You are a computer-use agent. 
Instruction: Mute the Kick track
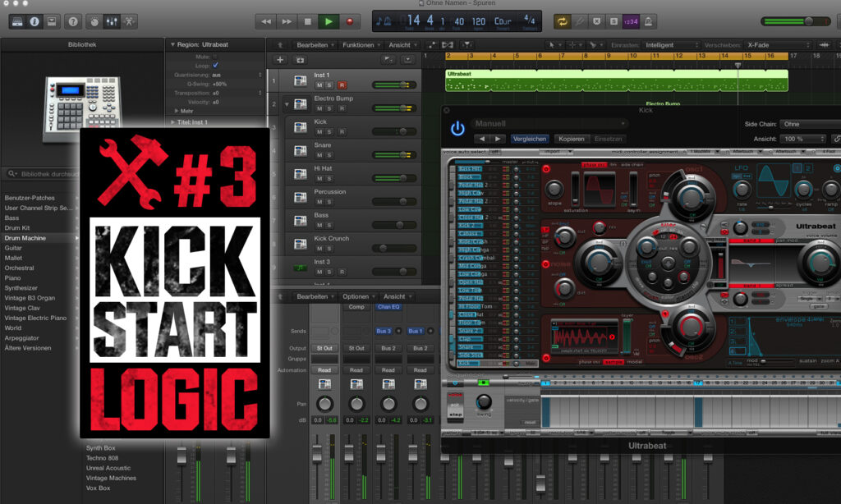(319, 132)
